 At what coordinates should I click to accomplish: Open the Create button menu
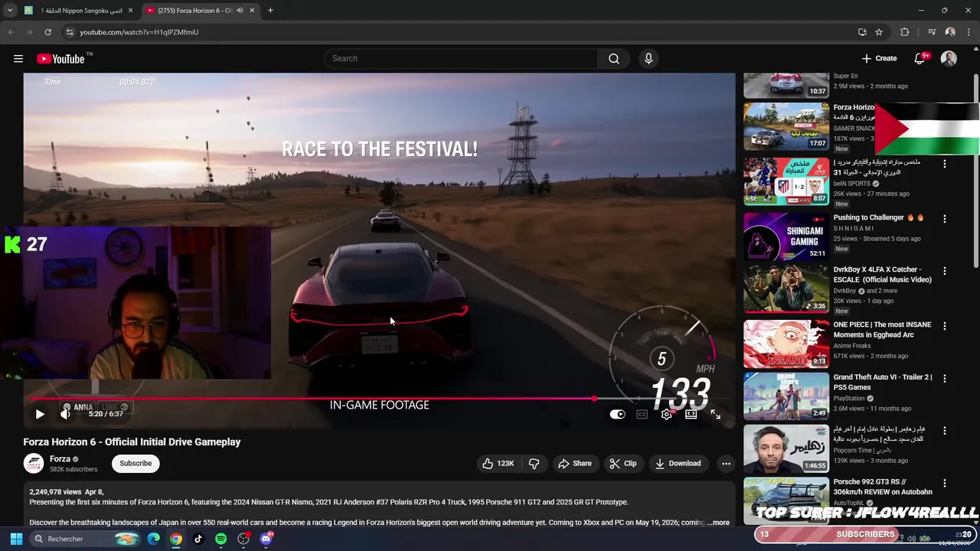pyautogui.click(x=879, y=59)
